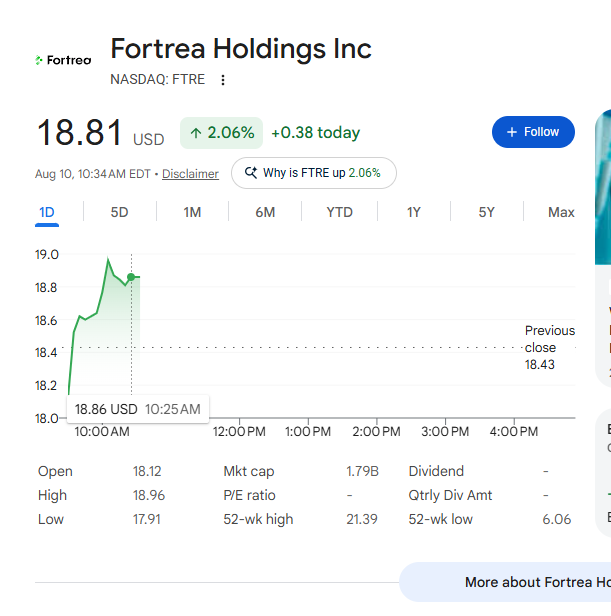Click the 10:00 AM axis label
Screen dimensions: 611x616
pos(102,431)
